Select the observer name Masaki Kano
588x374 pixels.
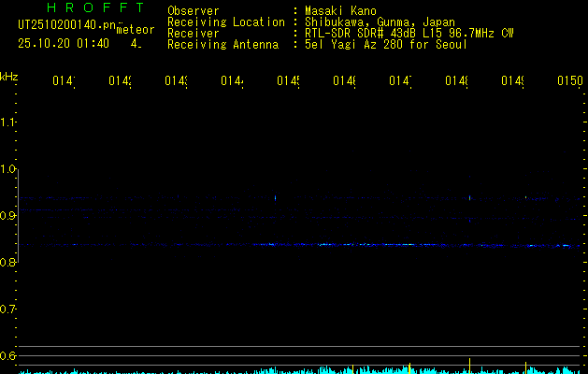click(340, 11)
